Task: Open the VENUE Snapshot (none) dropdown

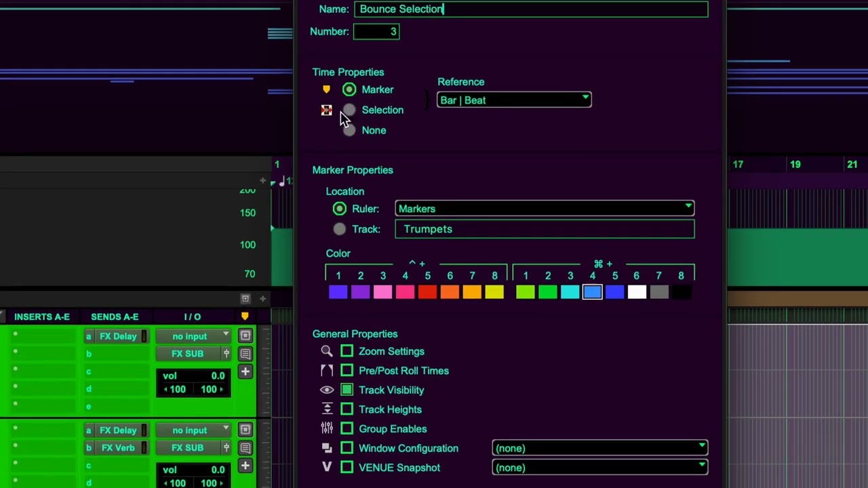Action: point(600,468)
